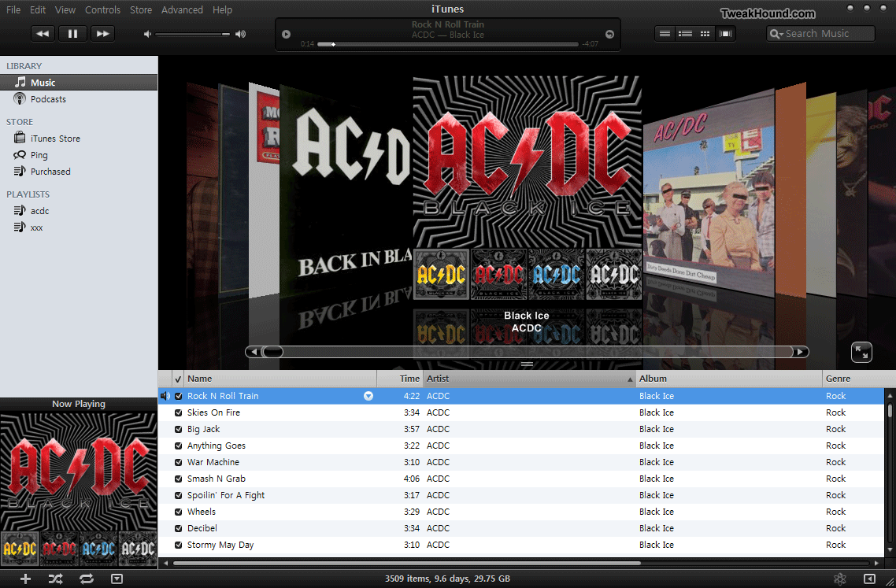Switch to Cover Flow view
The height and width of the screenshot is (588, 896).
(x=725, y=34)
